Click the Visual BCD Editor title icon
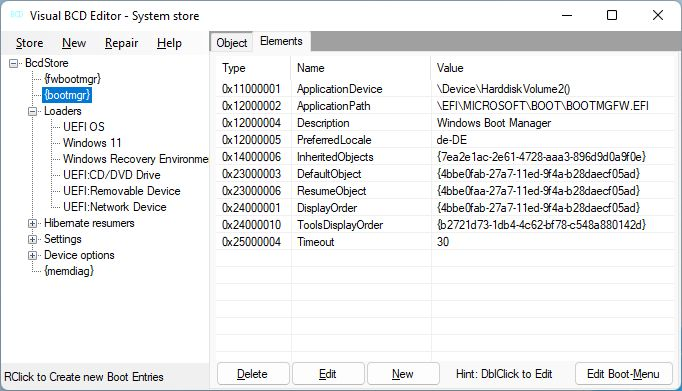 coord(17,15)
